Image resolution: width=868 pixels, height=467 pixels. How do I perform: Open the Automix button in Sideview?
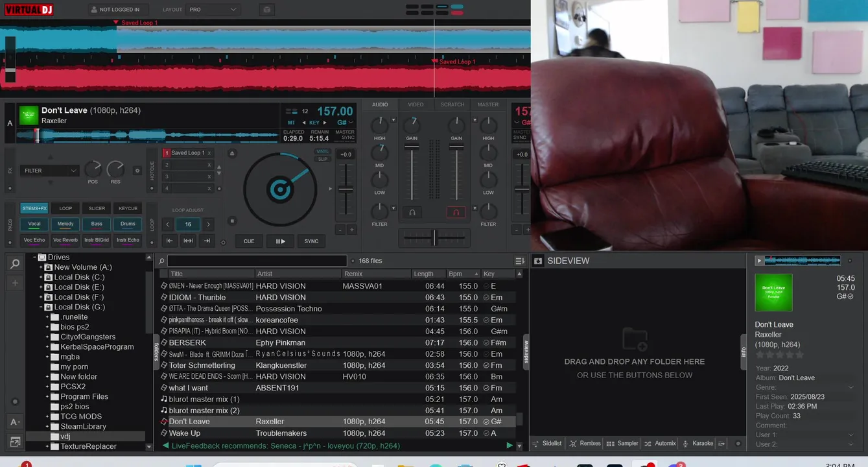coord(660,444)
